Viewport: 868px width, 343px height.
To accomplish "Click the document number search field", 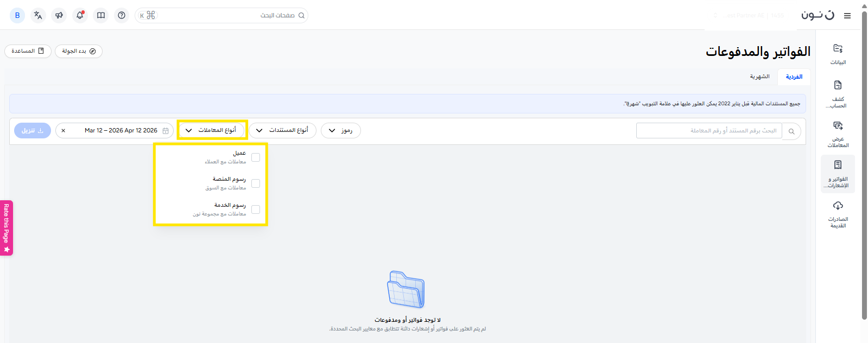I will click(x=709, y=131).
